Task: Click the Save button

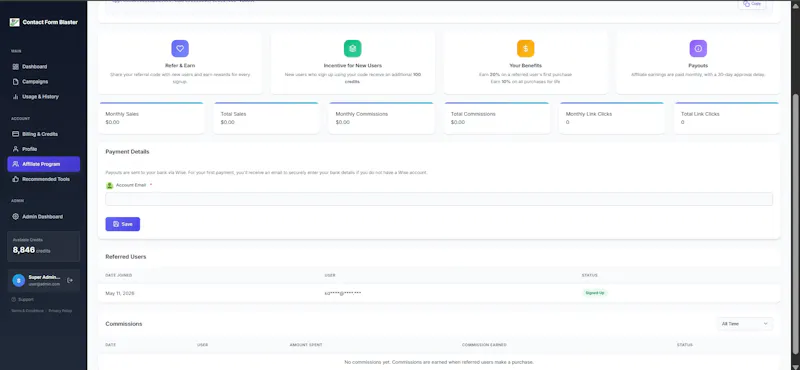Action: point(122,224)
